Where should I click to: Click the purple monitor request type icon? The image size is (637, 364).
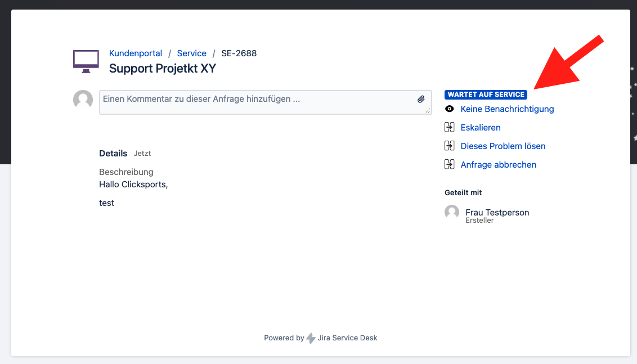tap(86, 61)
